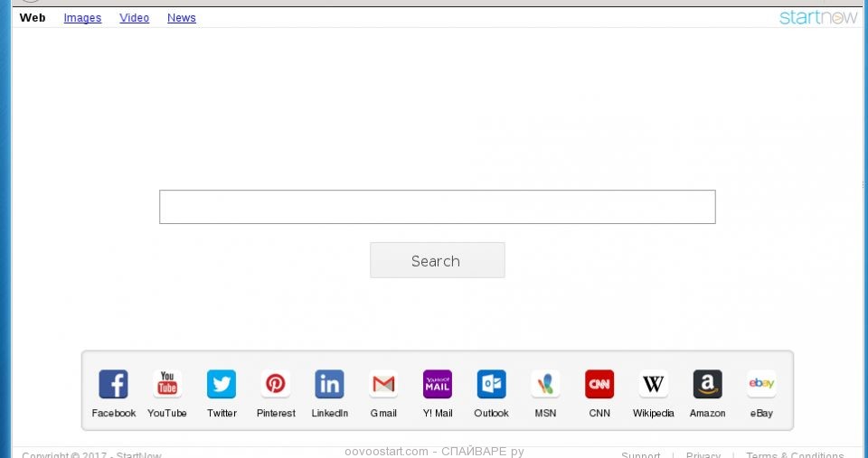Open the Outlook shortcut icon

tap(491, 385)
